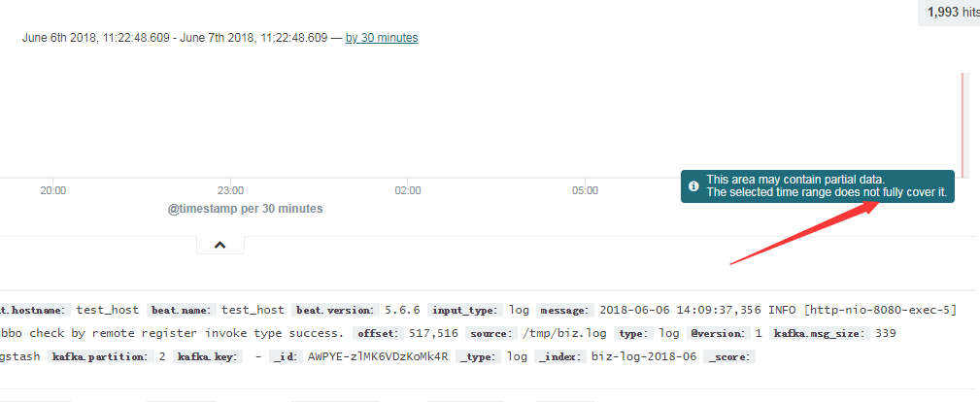Click the red histogram bar at right edge
The image size is (980, 402).
(x=963, y=124)
